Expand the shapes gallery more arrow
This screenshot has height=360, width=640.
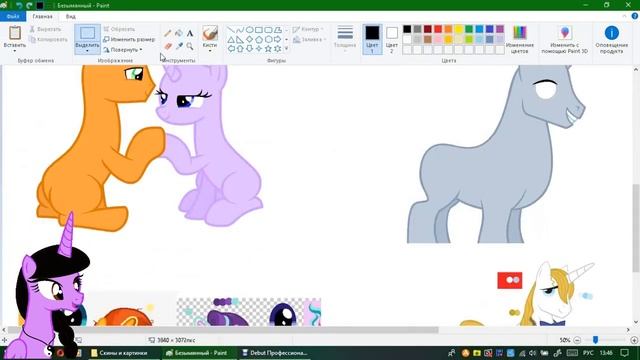(x=287, y=49)
